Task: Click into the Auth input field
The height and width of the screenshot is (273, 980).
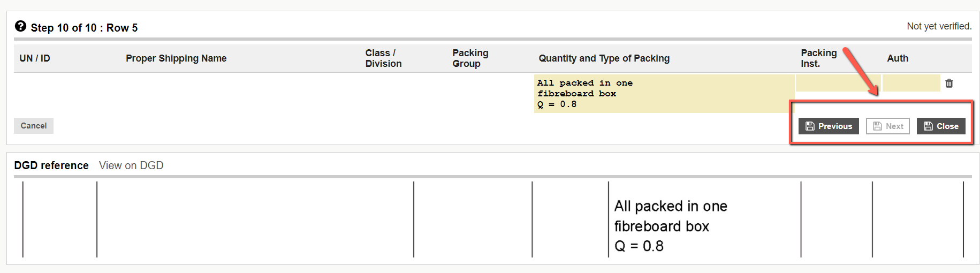Action: (911, 83)
